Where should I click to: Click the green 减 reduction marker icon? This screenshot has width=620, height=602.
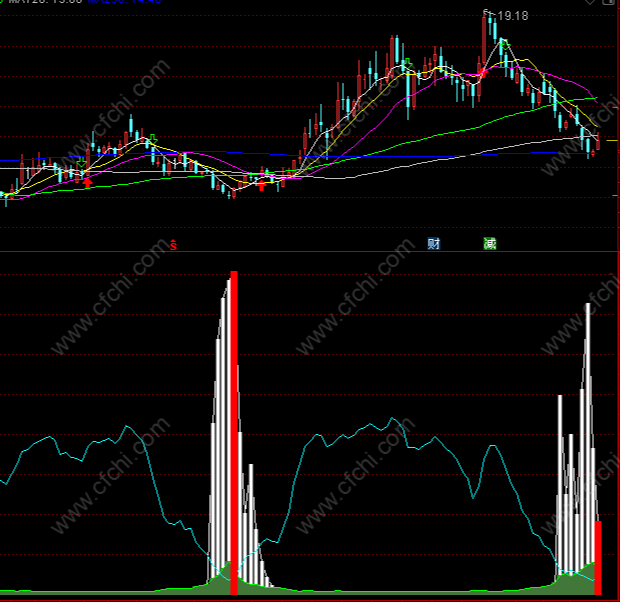pyautogui.click(x=490, y=244)
